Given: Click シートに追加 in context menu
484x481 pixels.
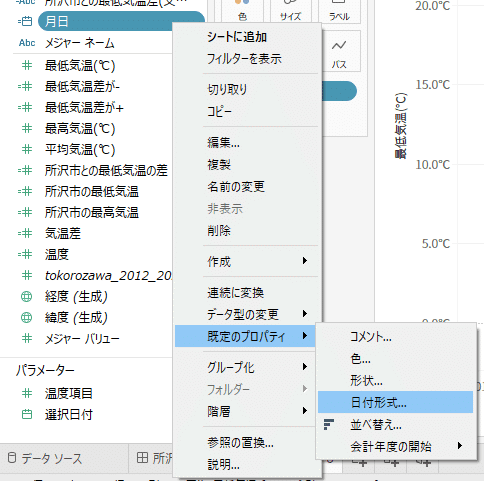Looking at the screenshot, I should pos(237,37).
